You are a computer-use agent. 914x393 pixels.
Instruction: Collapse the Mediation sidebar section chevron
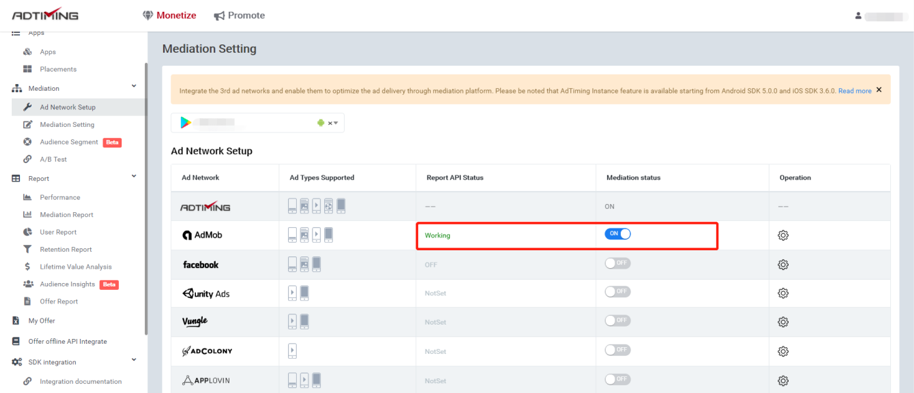[134, 86]
